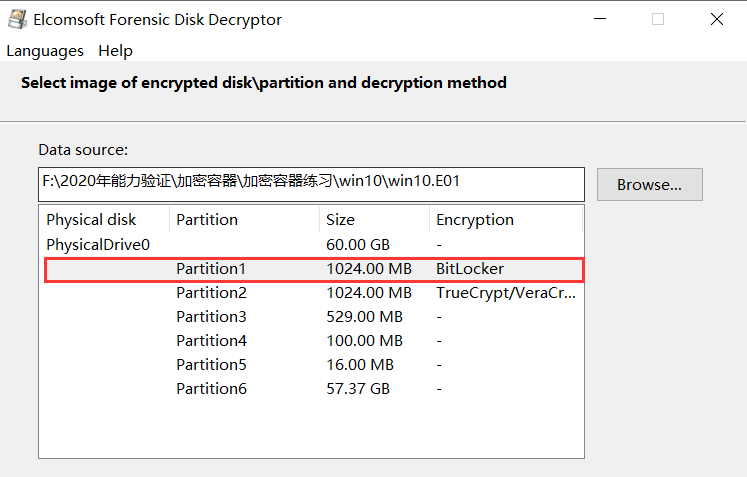Sort by the Partition column header
Viewport: 747px width, 477px height.
coord(207,220)
